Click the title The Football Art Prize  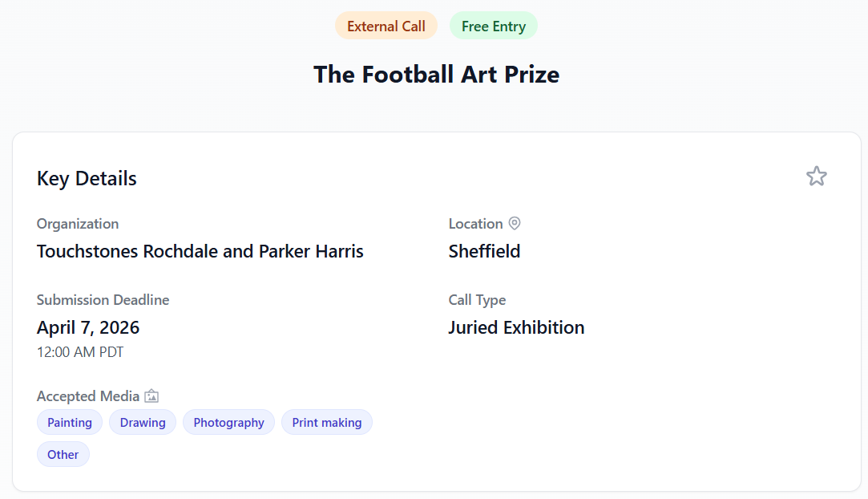point(436,74)
